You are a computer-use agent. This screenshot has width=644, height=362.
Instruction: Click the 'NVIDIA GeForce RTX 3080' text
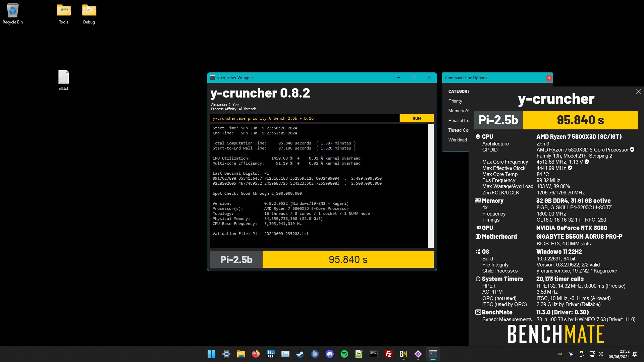tap(572, 228)
